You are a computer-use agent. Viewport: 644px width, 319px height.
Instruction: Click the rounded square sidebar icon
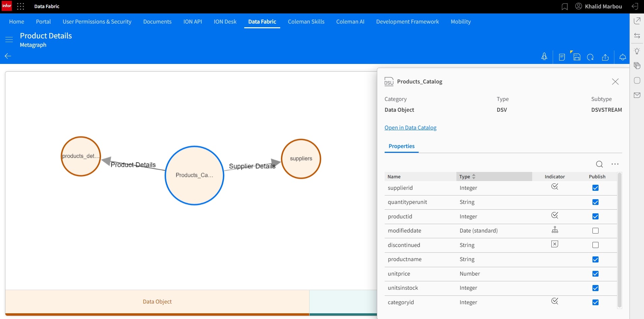pyautogui.click(x=637, y=80)
